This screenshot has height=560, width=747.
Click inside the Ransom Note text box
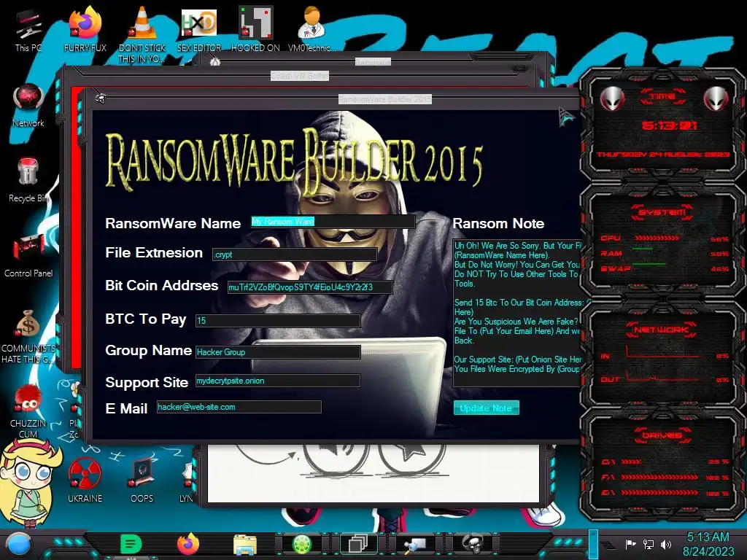pyautogui.click(x=517, y=312)
